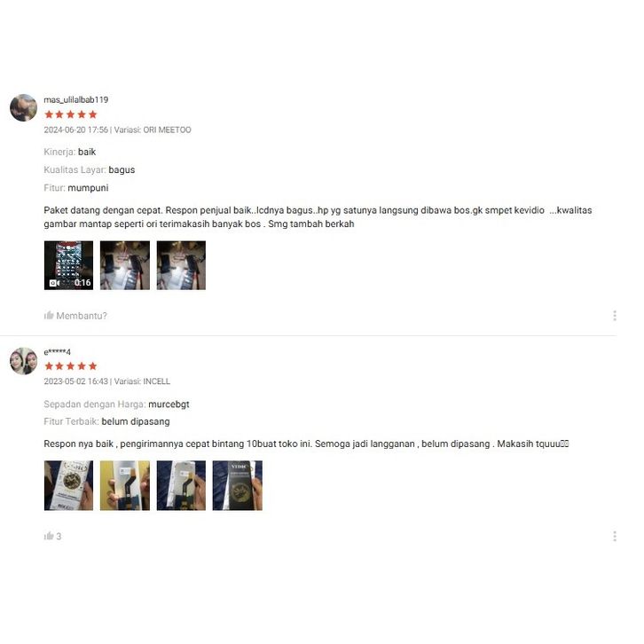Open the options menu for the mas_ulilalbab119 review

615,316
